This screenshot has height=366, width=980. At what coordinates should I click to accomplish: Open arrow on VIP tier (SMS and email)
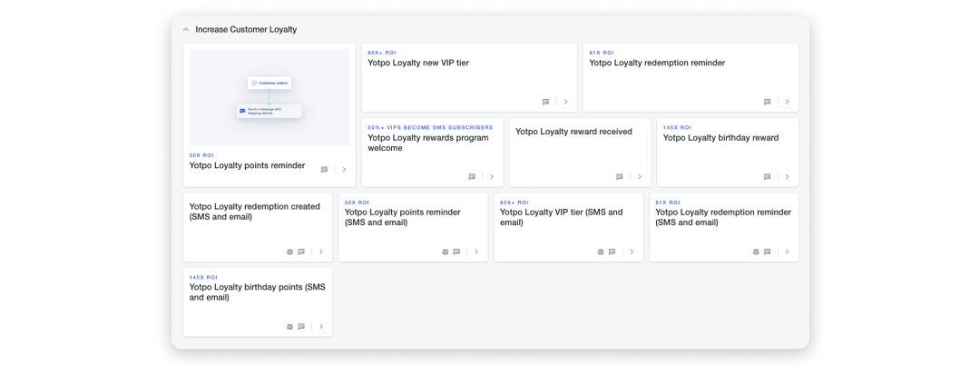(x=632, y=252)
